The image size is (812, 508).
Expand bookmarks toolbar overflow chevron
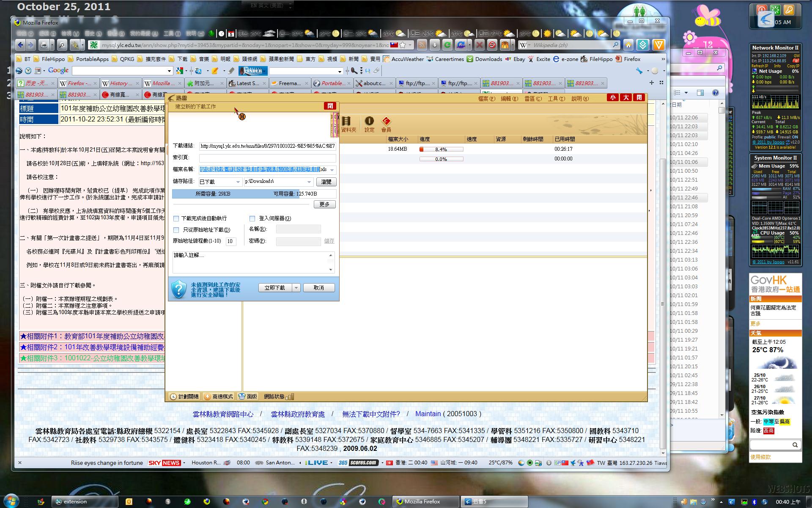(663, 59)
